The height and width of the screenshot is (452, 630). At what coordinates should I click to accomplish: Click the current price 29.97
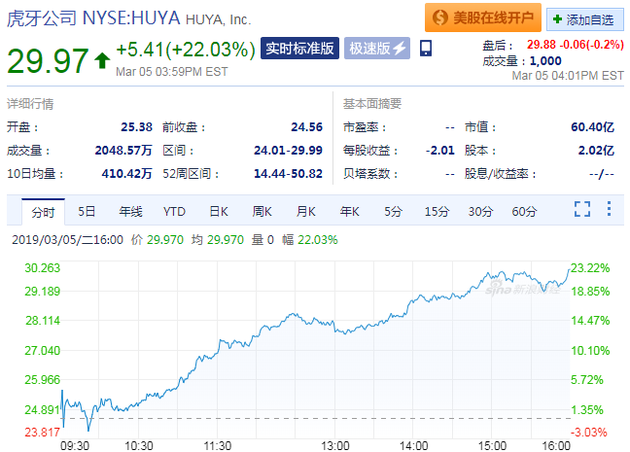(48, 61)
